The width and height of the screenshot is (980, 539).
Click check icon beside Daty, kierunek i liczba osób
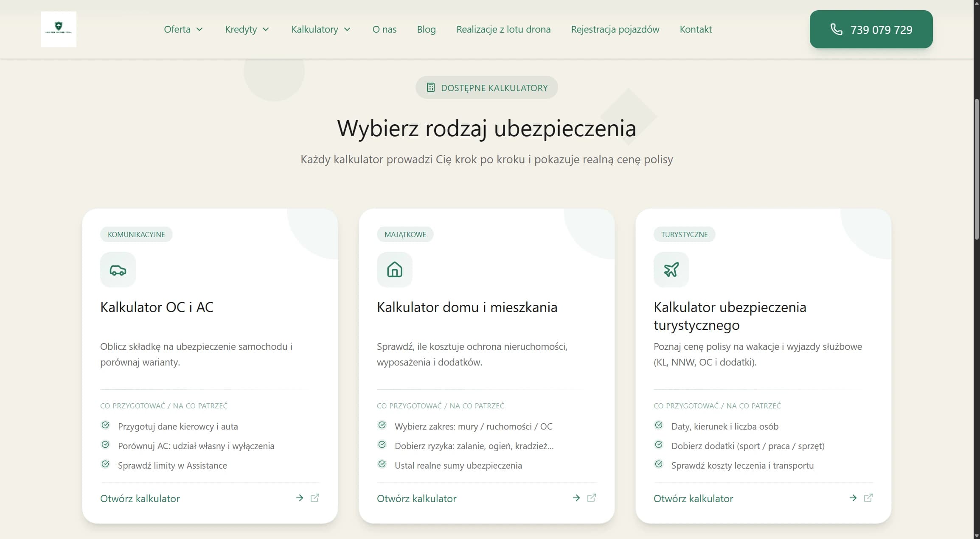tap(659, 425)
